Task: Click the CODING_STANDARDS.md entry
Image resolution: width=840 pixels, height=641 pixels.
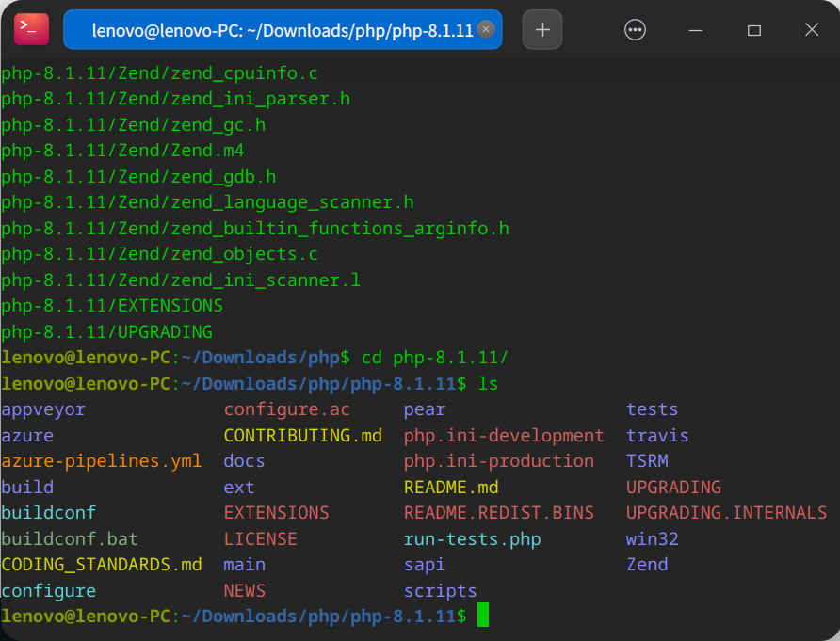Action: click(x=102, y=565)
